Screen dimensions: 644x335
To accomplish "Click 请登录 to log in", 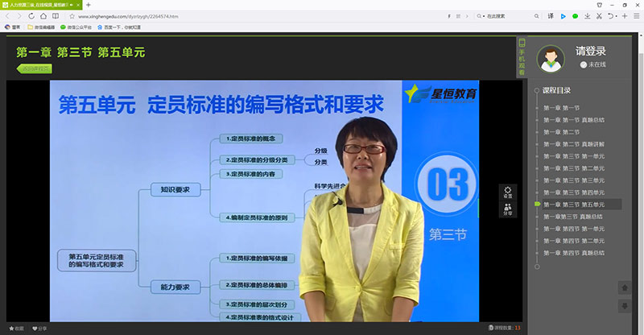I will tap(591, 51).
